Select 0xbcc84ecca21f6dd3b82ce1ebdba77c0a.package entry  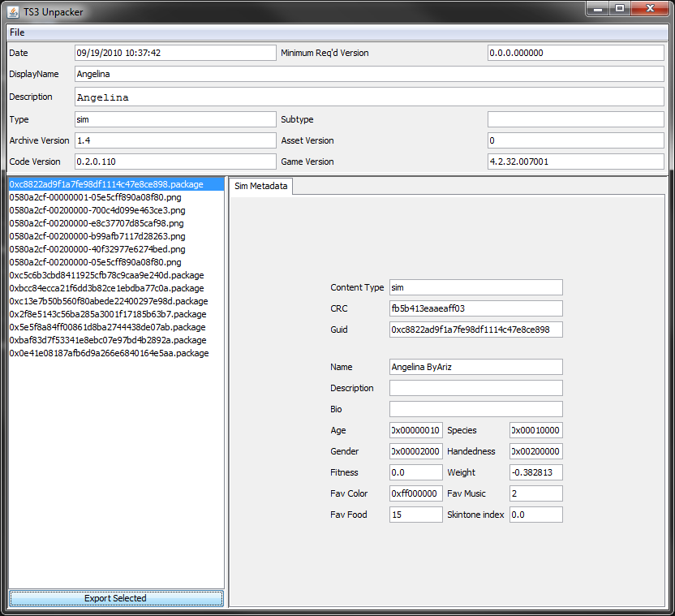[x=116, y=288]
